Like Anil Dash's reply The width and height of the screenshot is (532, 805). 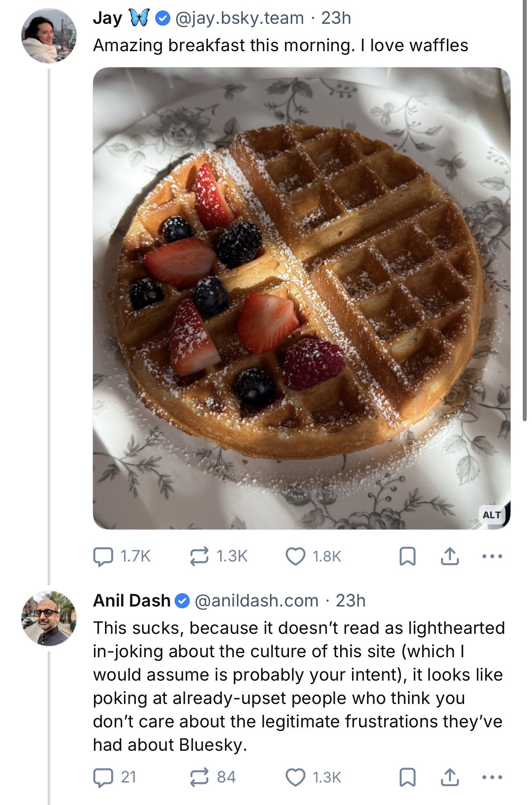[295, 777]
